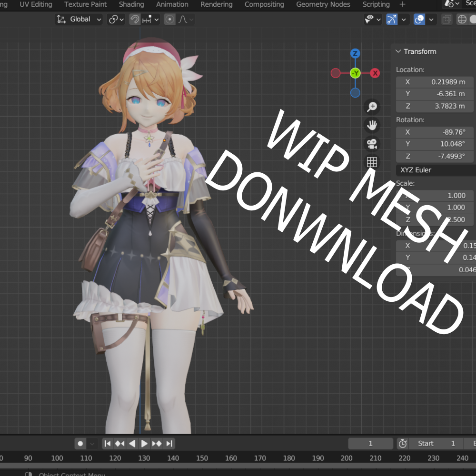Jump to the timeline start frame
Image resolution: width=476 pixels, height=476 pixels.
pyautogui.click(x=108, y=444)
